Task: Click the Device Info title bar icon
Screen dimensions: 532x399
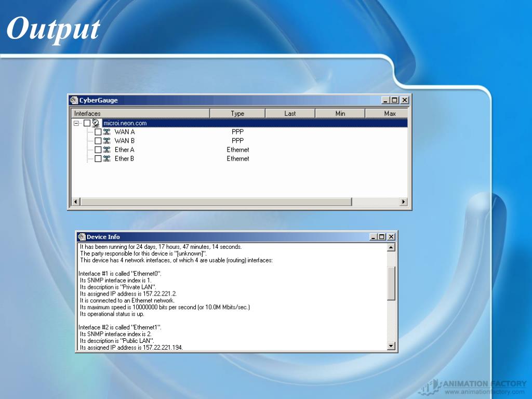Action: [x=82, y=237]
